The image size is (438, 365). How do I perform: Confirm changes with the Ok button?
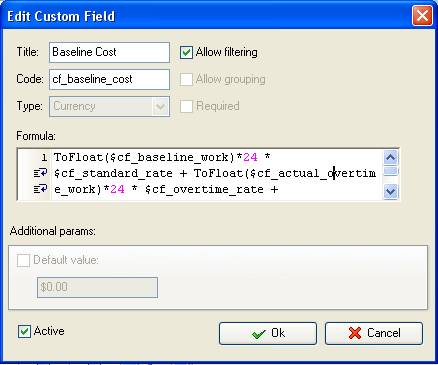(268, 333)
